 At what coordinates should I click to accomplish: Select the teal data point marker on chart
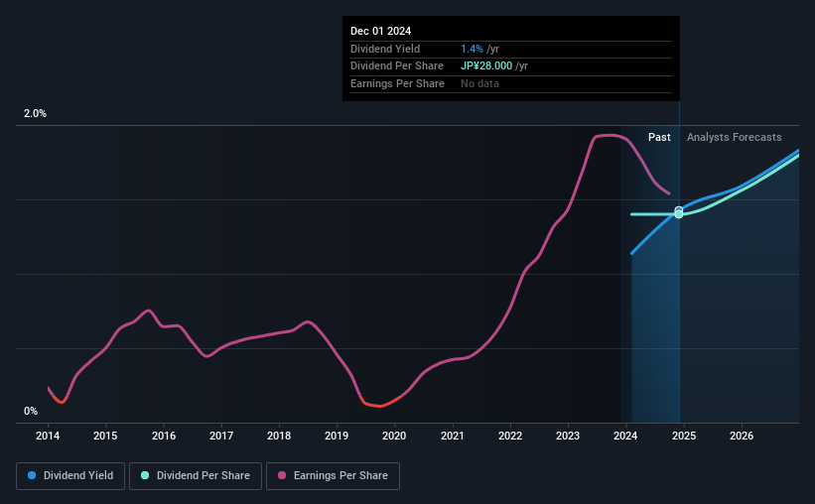pyautogui.click(x=679, y=214)
